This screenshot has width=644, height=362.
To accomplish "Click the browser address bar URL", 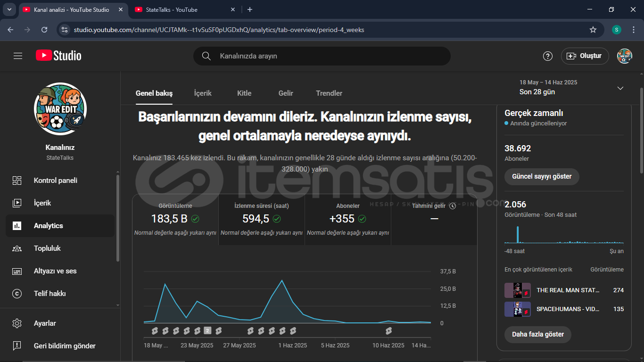I will 219,30.
